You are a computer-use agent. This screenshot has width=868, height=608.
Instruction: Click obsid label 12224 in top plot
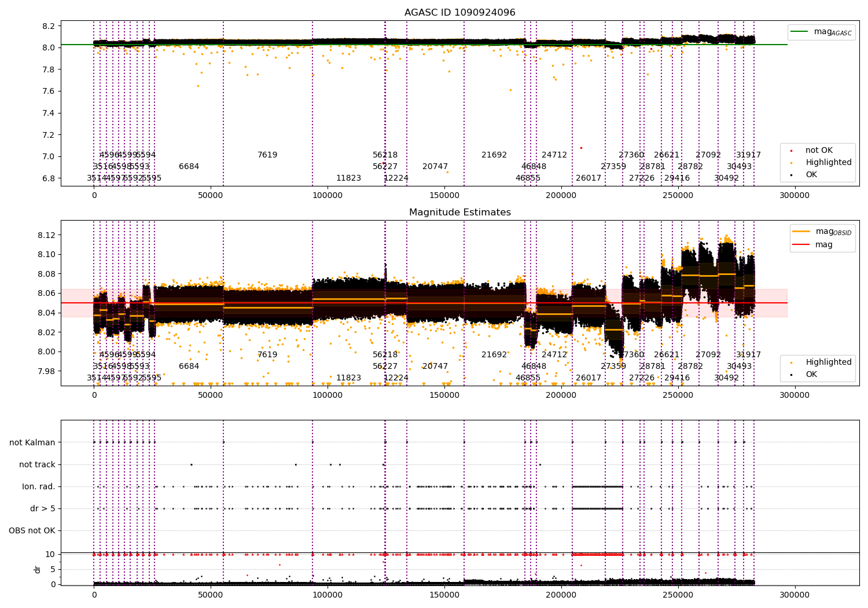(396, 178)
